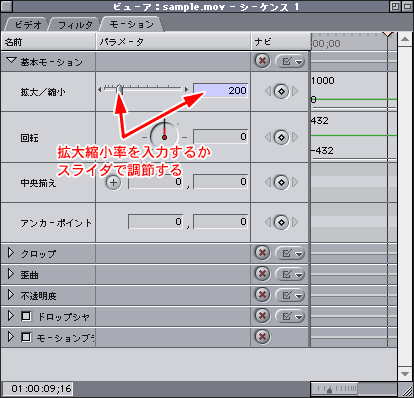The height and width of the screenshot is (398, 414).
Task: Toggle the モーションブラー checkbox
Action: [x=26, y=337]
